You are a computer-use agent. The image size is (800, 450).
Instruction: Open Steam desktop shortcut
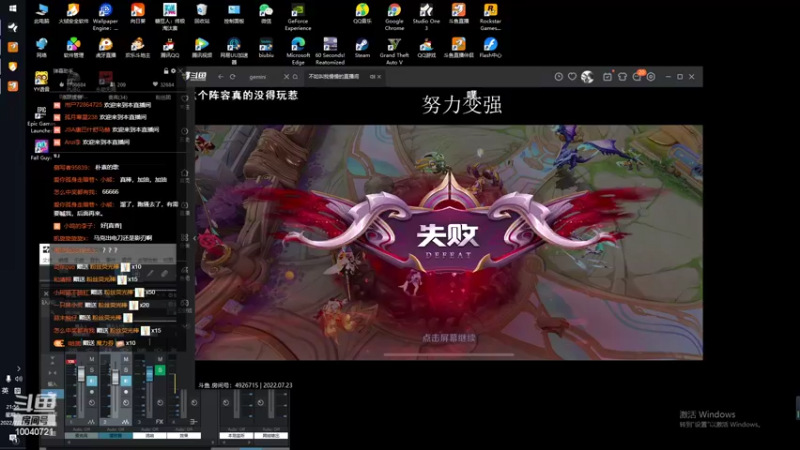362,48
